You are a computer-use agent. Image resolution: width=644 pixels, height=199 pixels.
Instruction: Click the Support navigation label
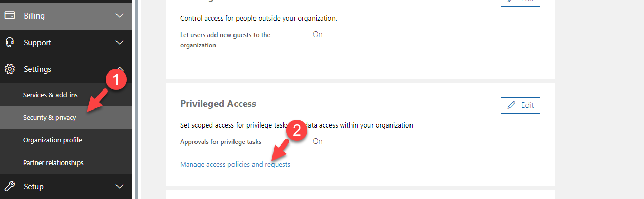tap(37, 43)
